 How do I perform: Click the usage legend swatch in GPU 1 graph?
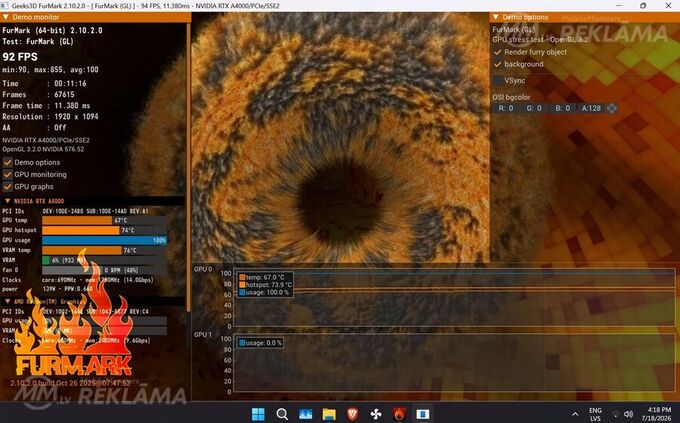pyautogui.click(x=242, y=343)
